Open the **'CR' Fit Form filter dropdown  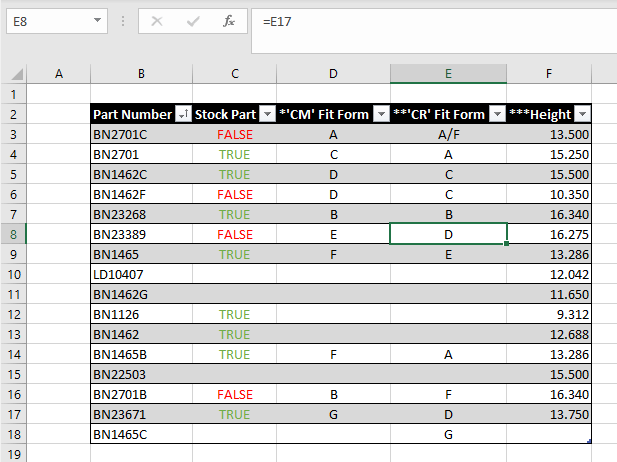pos(497,115)
